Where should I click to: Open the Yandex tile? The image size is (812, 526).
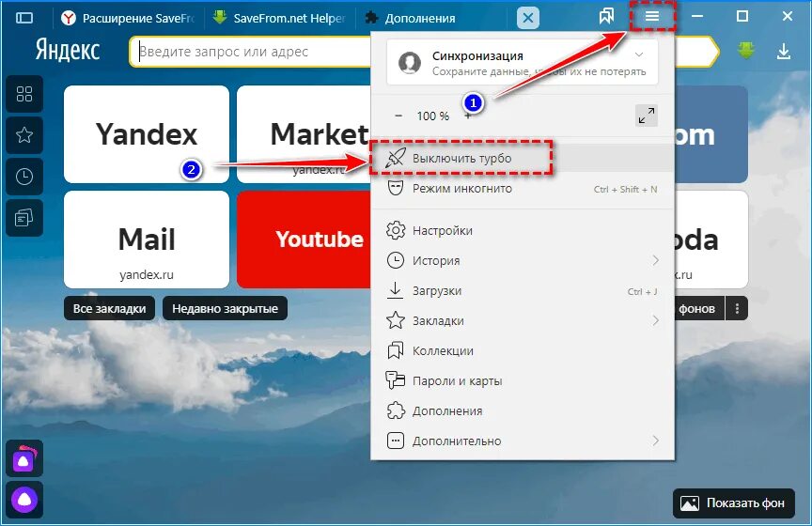point(147,134)
